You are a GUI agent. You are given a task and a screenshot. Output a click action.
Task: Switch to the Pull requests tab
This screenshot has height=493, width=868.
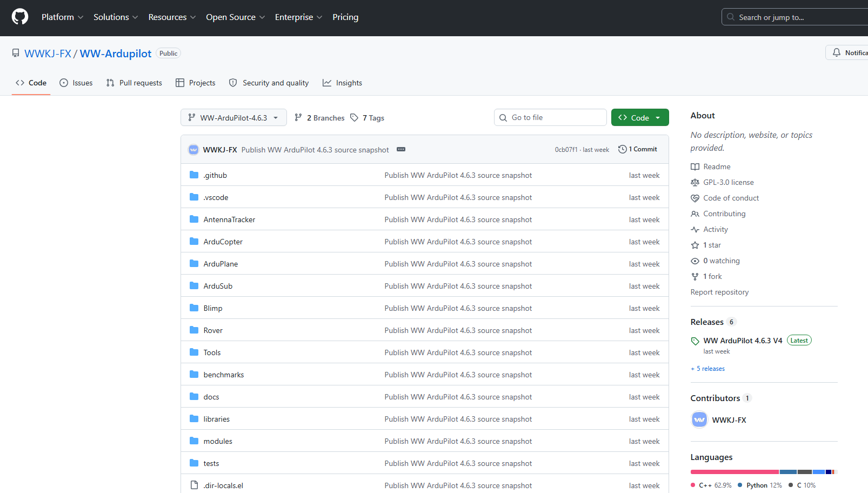tap(134, 83)
